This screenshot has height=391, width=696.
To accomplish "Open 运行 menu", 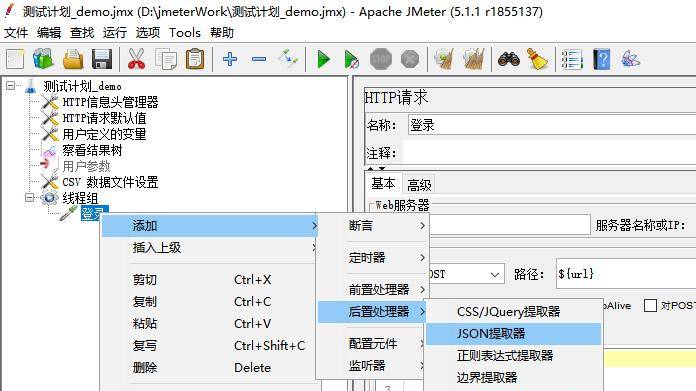I will tap(115, 32).
